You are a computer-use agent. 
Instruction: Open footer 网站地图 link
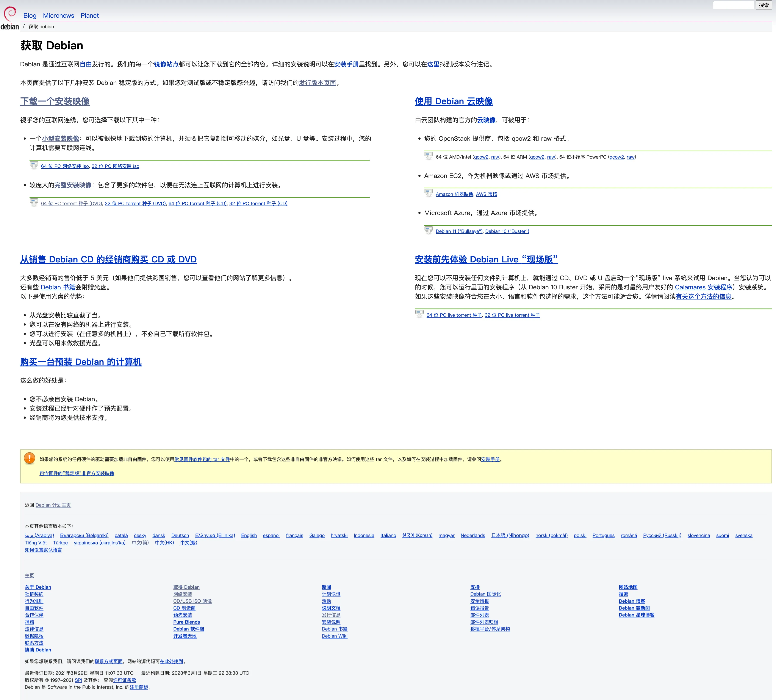(x=628, y=587)
